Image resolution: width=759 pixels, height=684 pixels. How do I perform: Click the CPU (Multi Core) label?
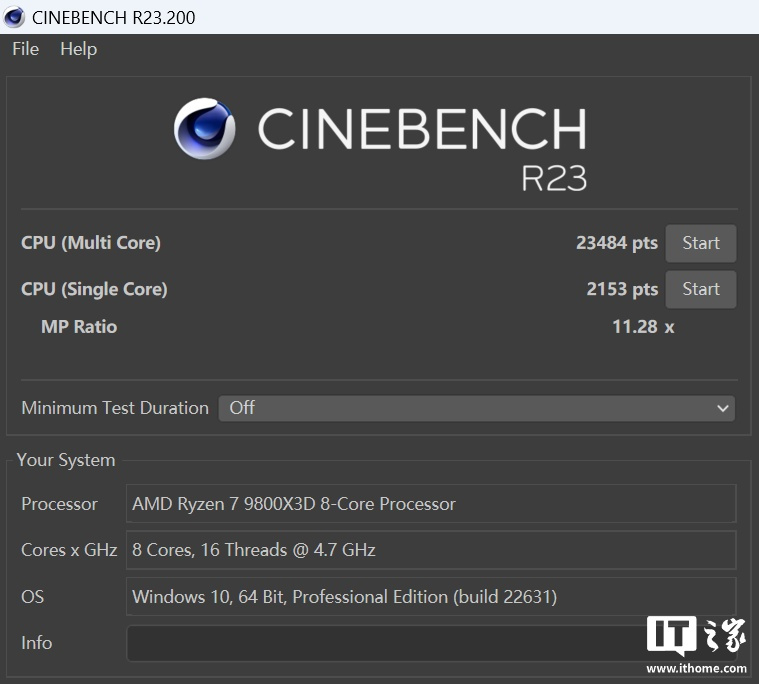pyautogui.click(x=91, y=243)
